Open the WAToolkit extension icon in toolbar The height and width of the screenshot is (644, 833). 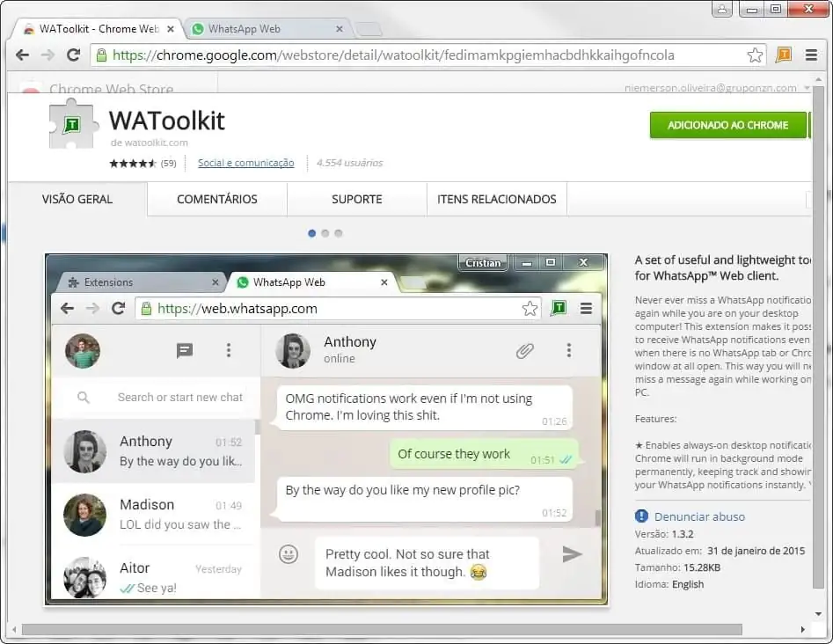point(784,55)
